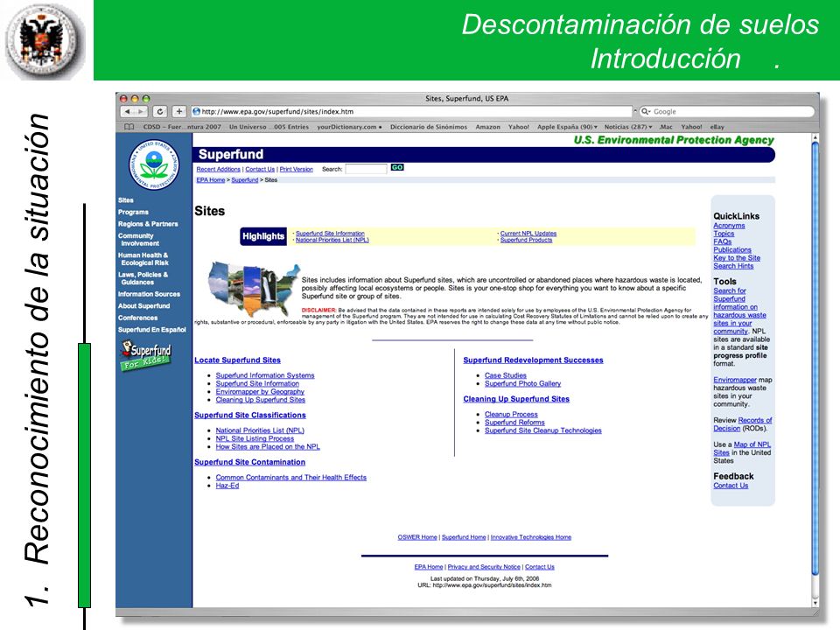Click the scrollbar down arrow

(x=815, y=603)
